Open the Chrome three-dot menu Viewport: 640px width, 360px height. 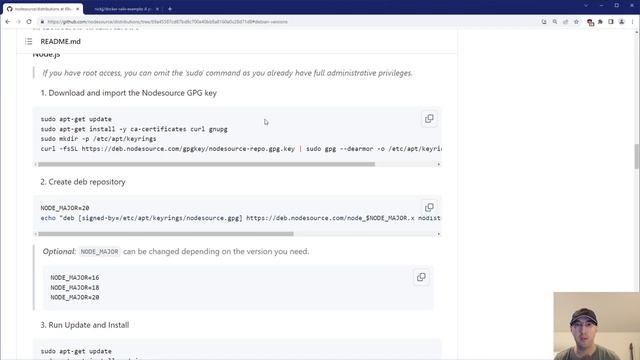(x=632, y=22)
